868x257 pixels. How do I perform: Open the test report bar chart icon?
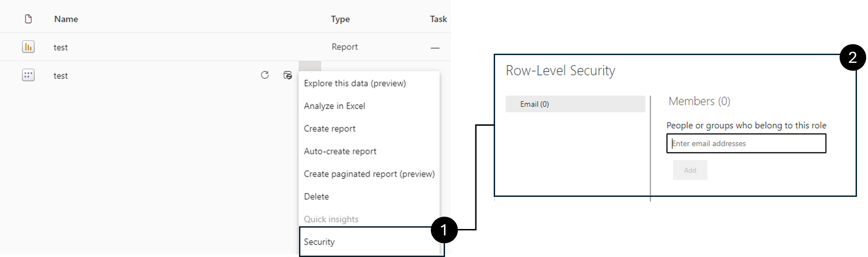(x=28, y=47)
